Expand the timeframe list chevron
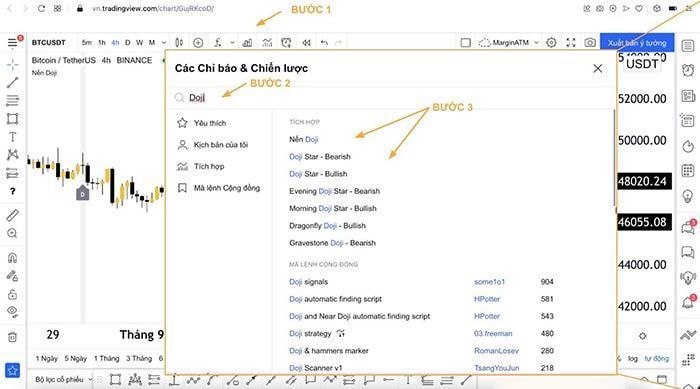700x389 pixels. 164,42
